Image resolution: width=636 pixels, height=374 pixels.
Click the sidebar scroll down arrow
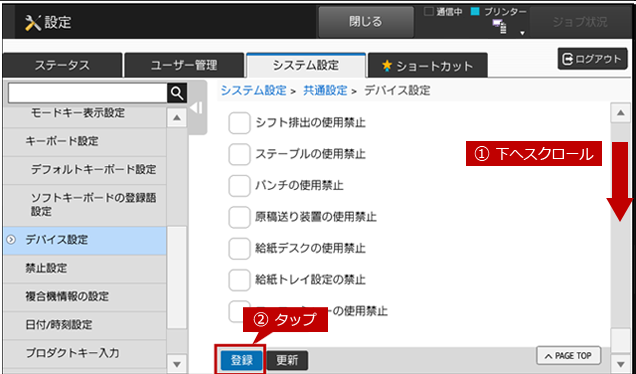(177, 364)
